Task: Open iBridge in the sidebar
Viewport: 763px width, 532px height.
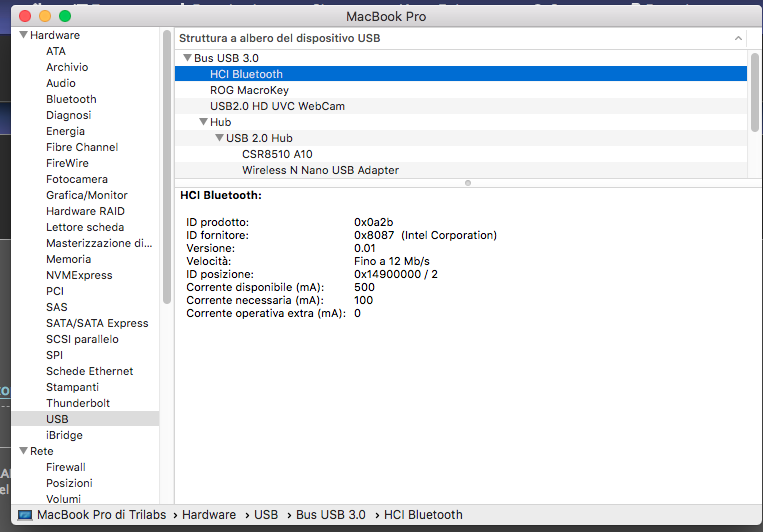Action: (64, 435)
